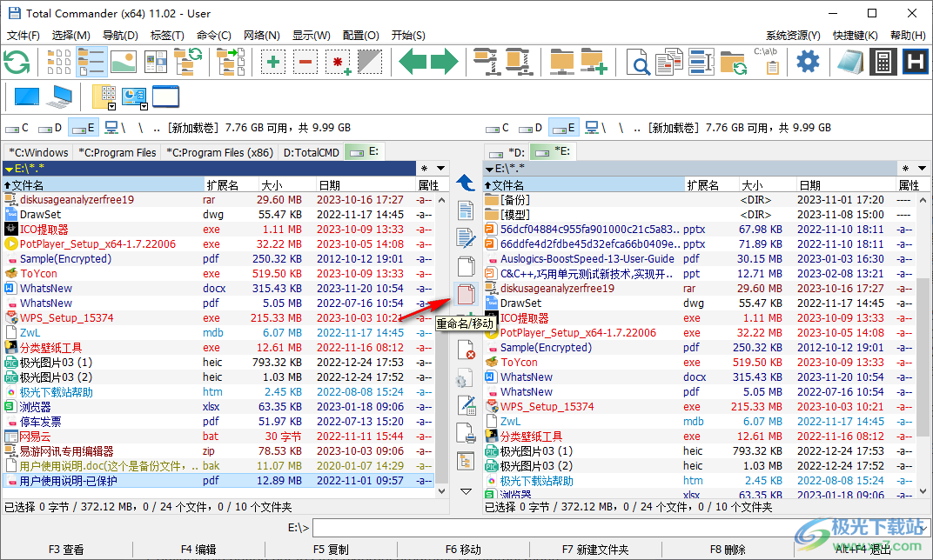The image size is (933, 560).
Task: Select drive D in the left drive bar
Action: pos(50,128)
